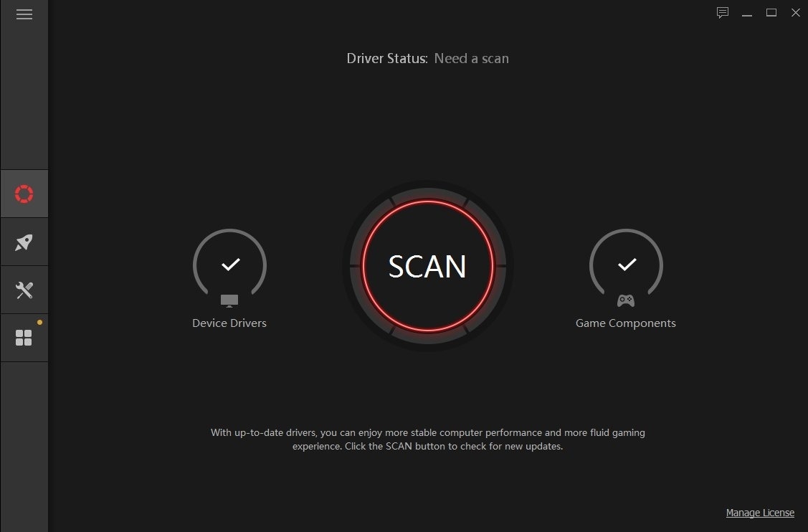Open the Manage License link
This screenshot has width=808, height=532.
760,513
